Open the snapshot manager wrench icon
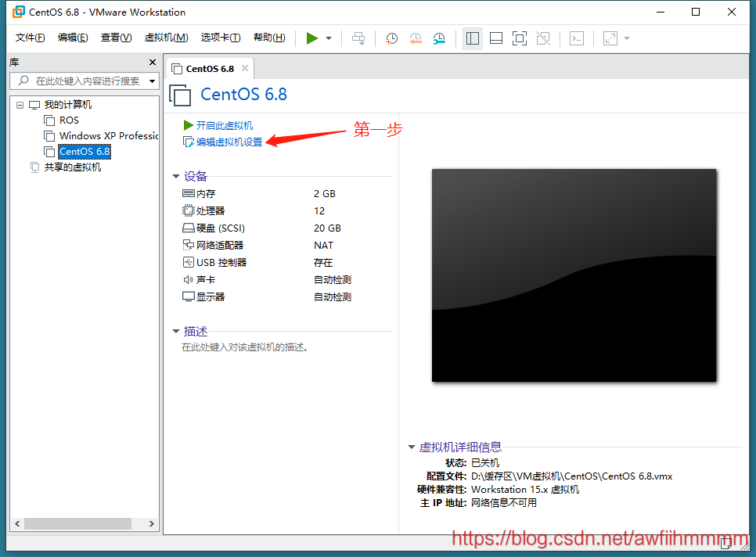The height and width of the screenshot is (557, 756). (x=440, y=38)
